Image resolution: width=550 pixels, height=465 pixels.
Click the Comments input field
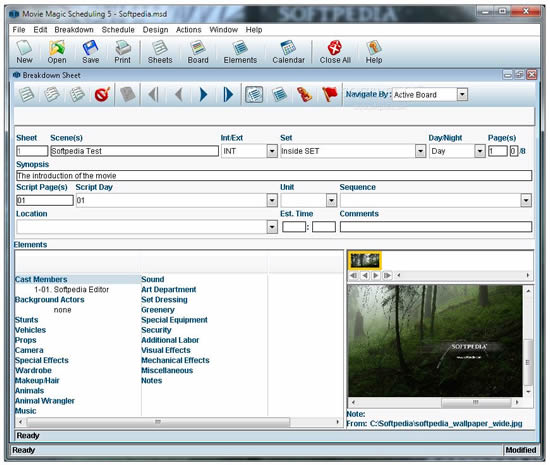(x=436, y=227)
